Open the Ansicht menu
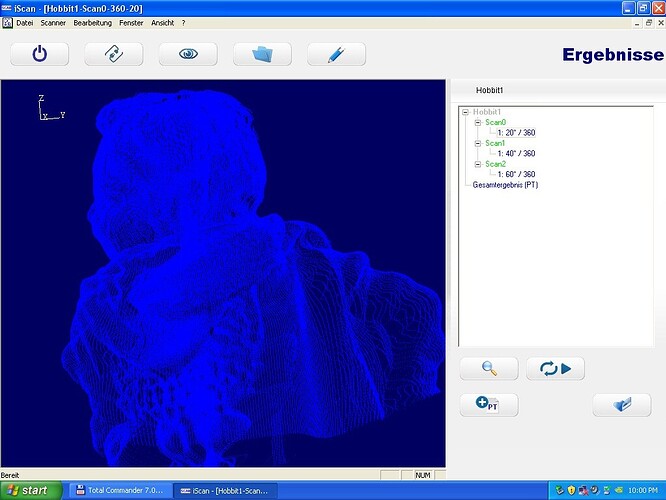 (162, 22)
